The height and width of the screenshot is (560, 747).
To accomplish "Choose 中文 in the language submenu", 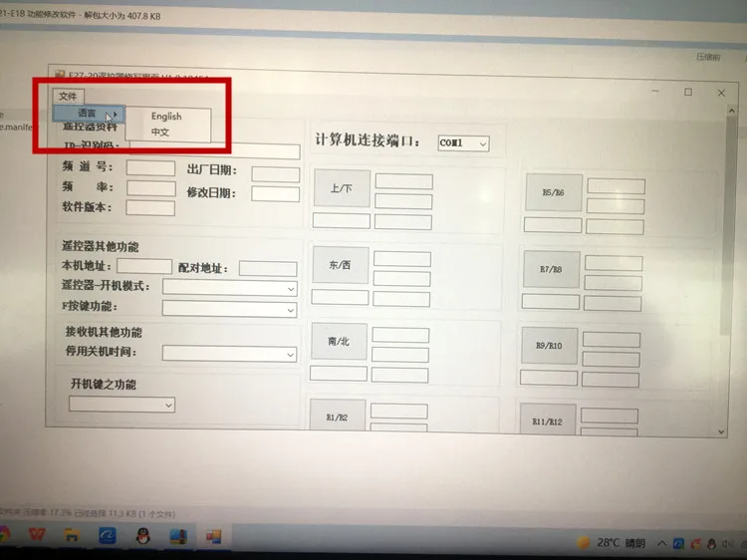I will (160, 132).
